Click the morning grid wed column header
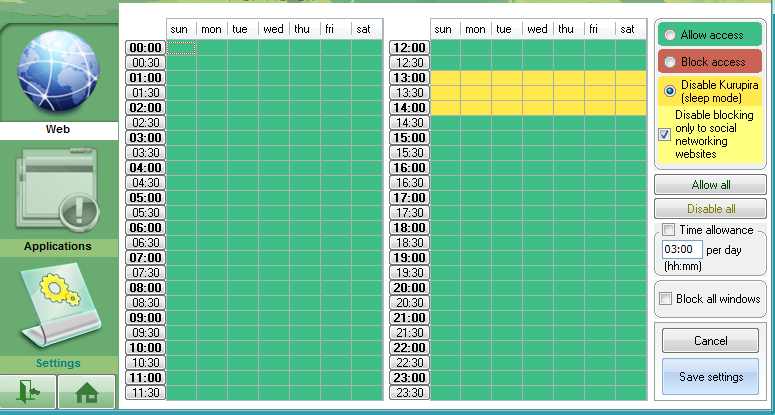This screenshot has width=775, height=415. (274, 29)
